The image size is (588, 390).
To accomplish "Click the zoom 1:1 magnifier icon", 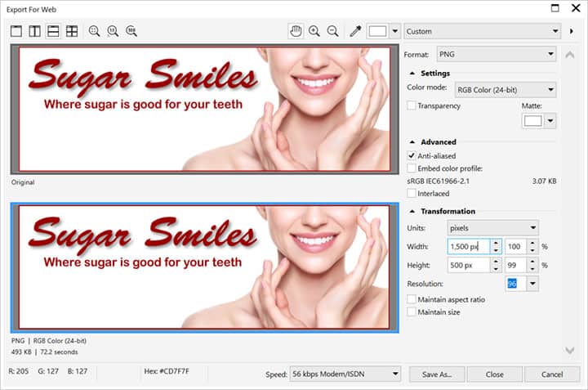I will coord(113,31).
